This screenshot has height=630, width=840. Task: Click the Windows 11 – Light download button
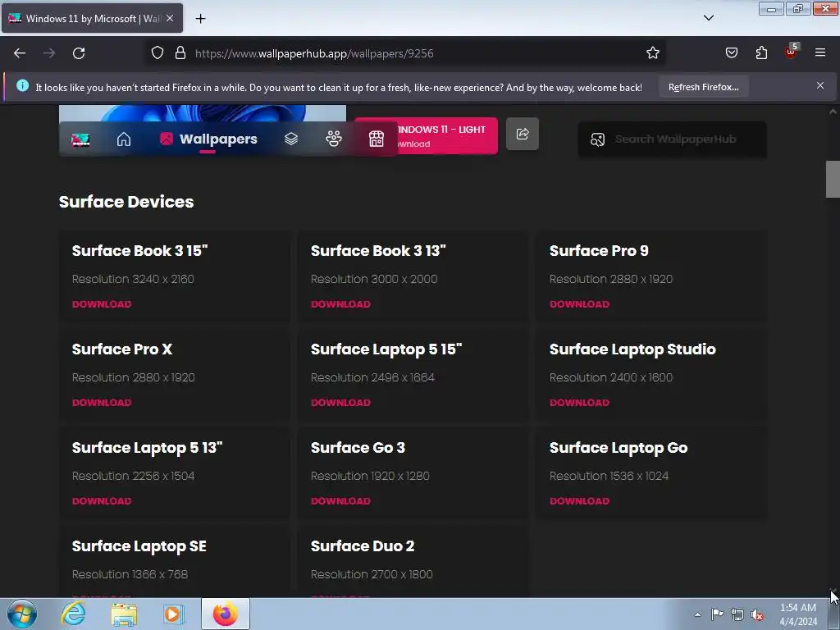(447, 136)
